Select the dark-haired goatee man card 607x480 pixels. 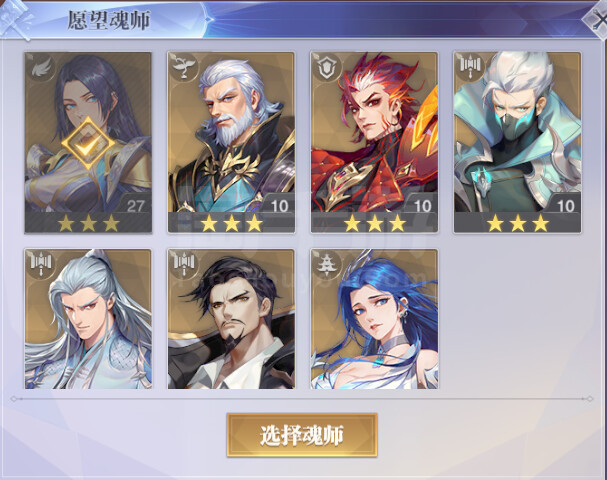[x=231, y=319]
